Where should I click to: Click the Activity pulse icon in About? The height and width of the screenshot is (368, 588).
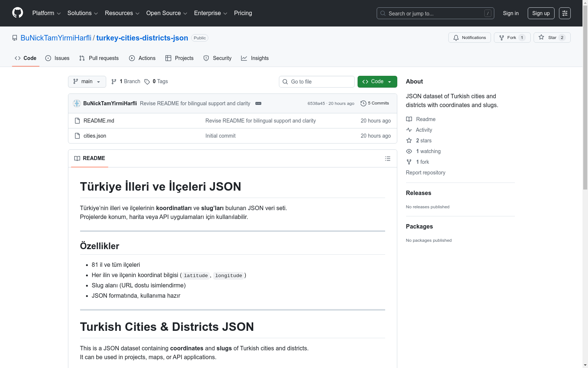tap(409, 130)
